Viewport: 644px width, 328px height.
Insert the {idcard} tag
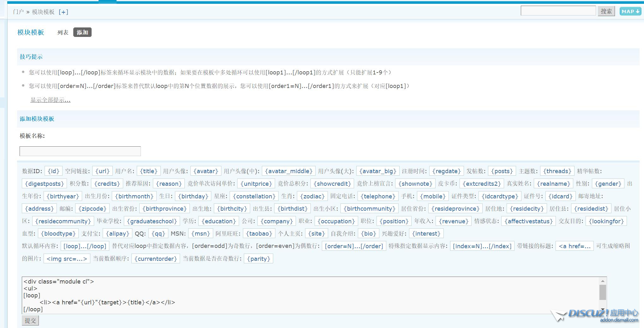[x=561, y=196]
